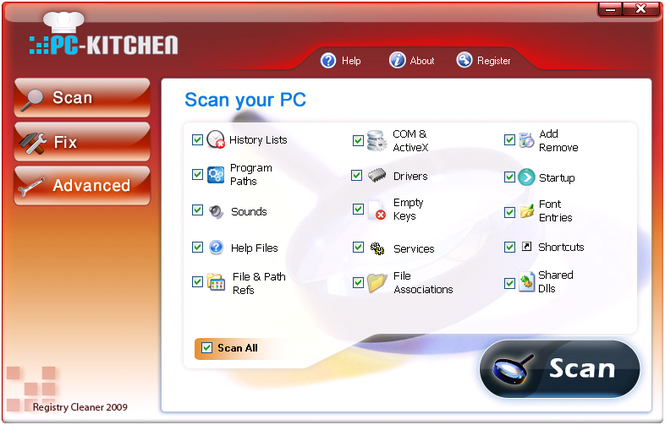Click the Add Remove programs icon

coord(527,140)
